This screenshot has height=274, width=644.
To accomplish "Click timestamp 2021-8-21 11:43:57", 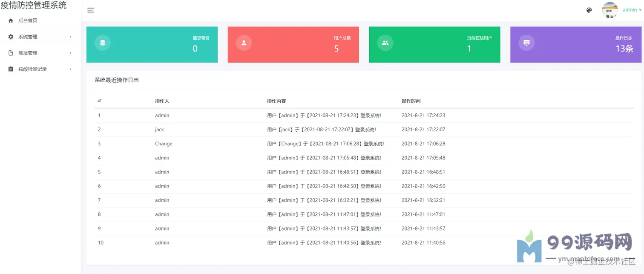I will coord(423,228).
